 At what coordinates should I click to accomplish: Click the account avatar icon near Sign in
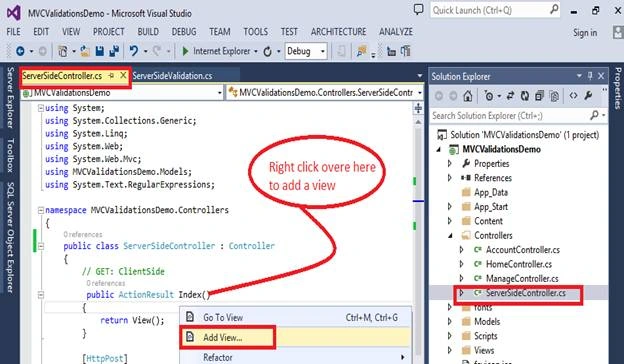point(618,33)
